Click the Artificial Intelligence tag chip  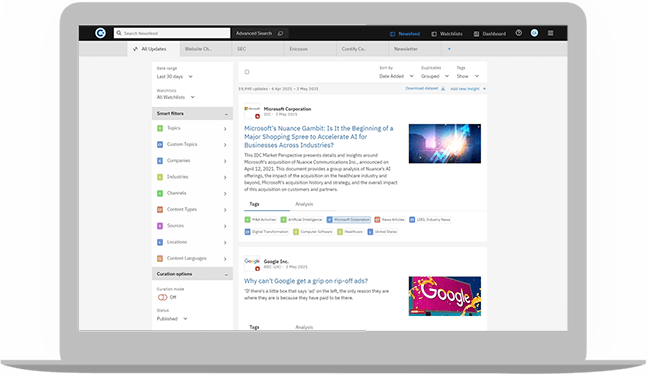(x=301, y=220)
